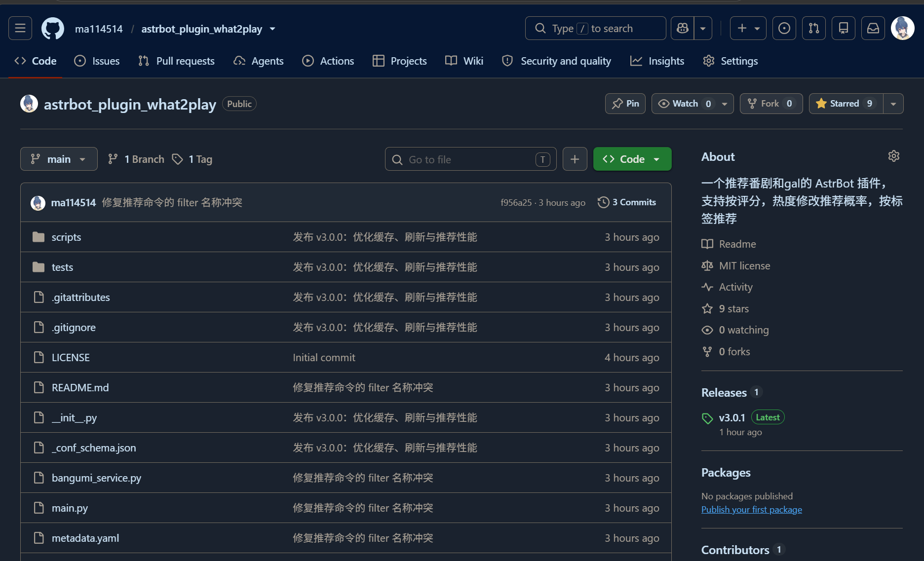Click the v3.0.1 release tag icon
The width and height of the screenshot is (924, 561).
tap(707, 418)
